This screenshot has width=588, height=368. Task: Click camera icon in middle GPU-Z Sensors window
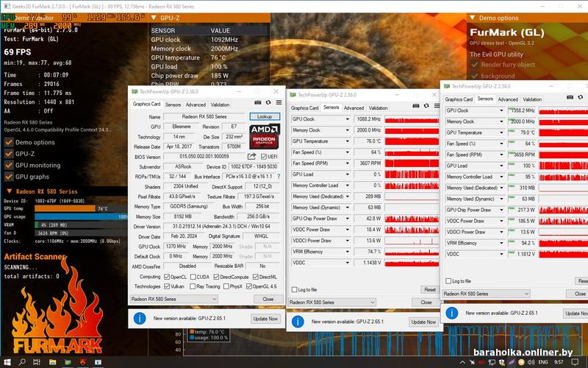coord(416,106)
